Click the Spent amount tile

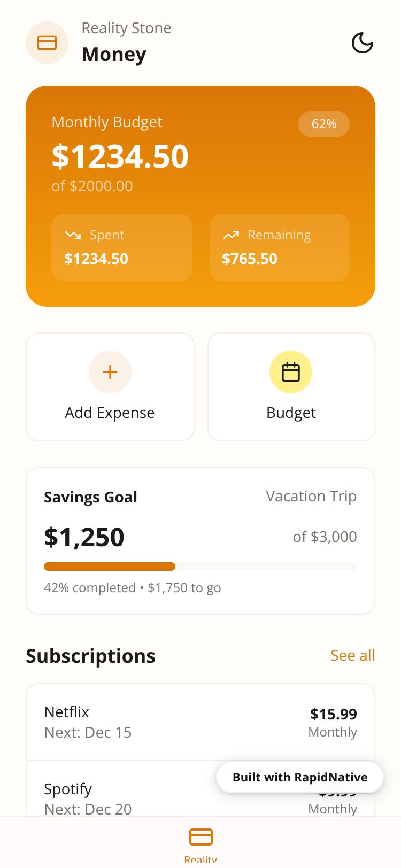[122, 247]
